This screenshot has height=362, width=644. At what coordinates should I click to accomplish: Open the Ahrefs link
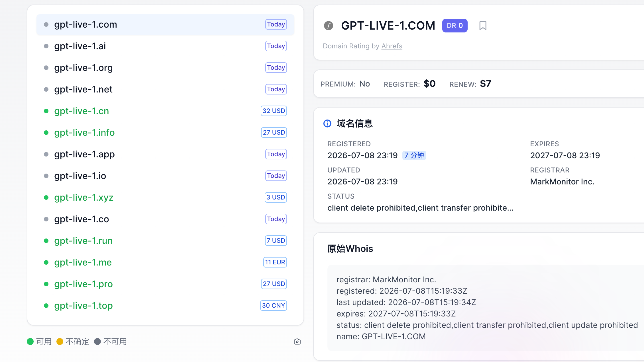(x=392, y=46)
